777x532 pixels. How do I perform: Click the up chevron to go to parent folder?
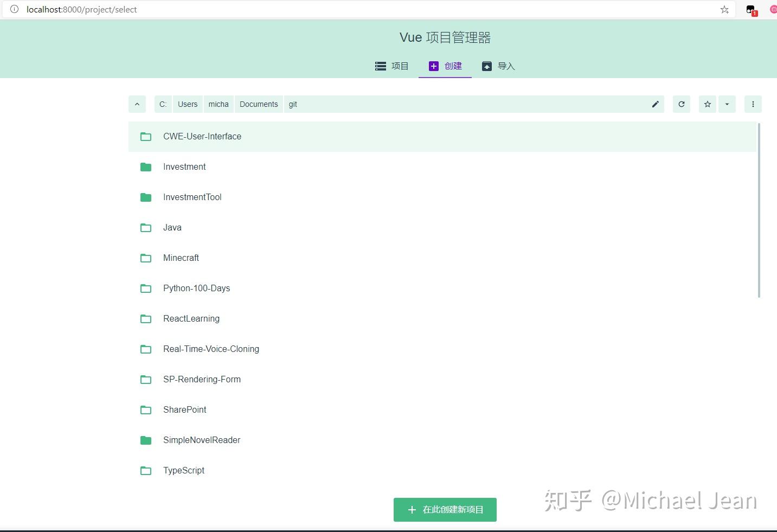point(137,104)
